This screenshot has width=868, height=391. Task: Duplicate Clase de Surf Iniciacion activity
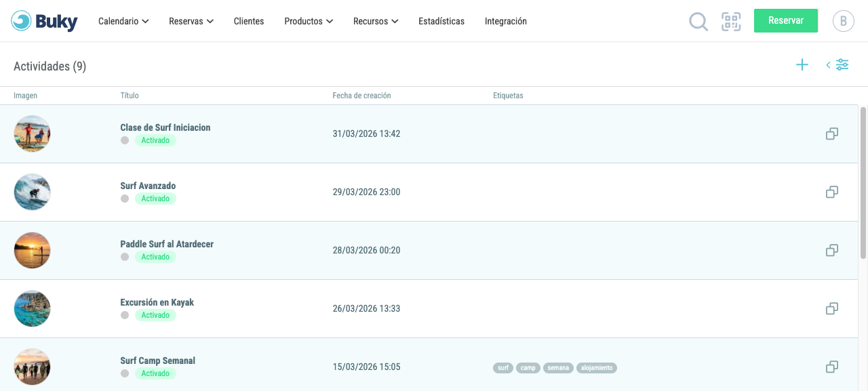832,133
